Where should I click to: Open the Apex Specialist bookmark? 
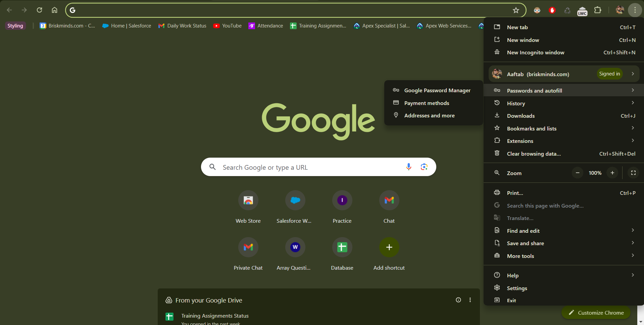pyautogui.click(x=382, y=26)
